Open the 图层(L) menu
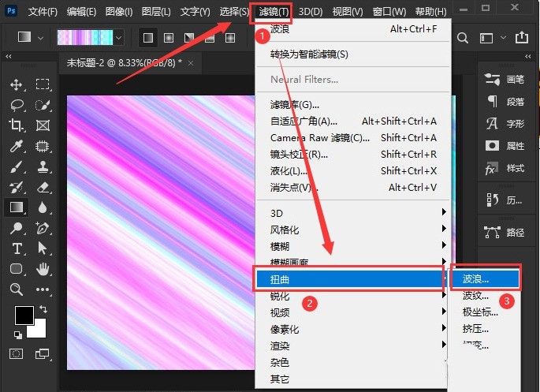Image resolution: width=540 pixels, height=392 pixels. point(156,12)
